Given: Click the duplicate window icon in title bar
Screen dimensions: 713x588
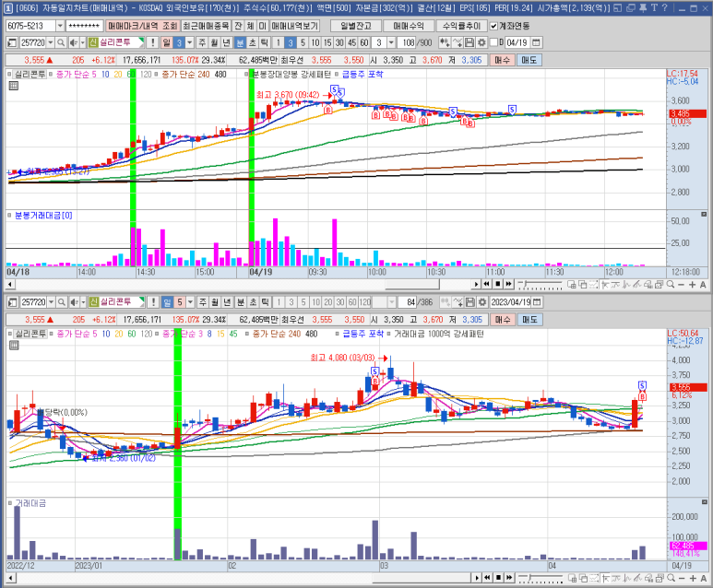Looking at the screenshot, I should [x=631, y=7].
